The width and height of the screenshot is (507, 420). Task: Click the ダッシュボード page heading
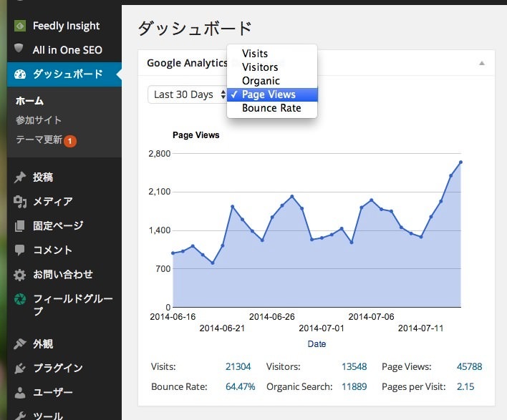195,28
